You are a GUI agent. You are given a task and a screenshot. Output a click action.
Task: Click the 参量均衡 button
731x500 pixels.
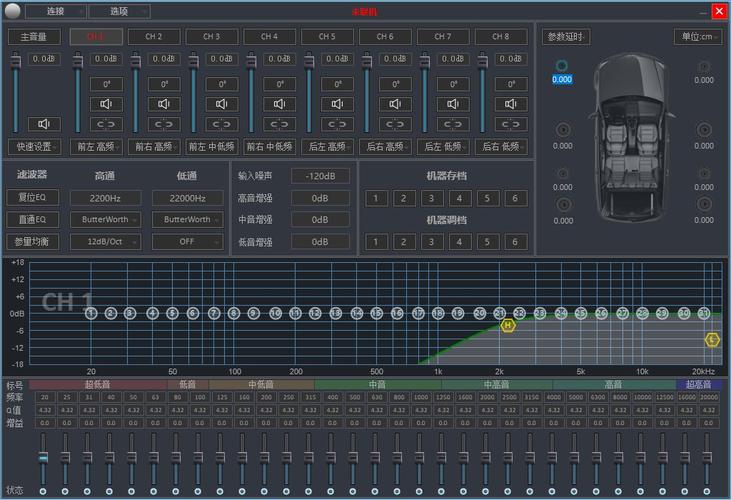point(33,242)
